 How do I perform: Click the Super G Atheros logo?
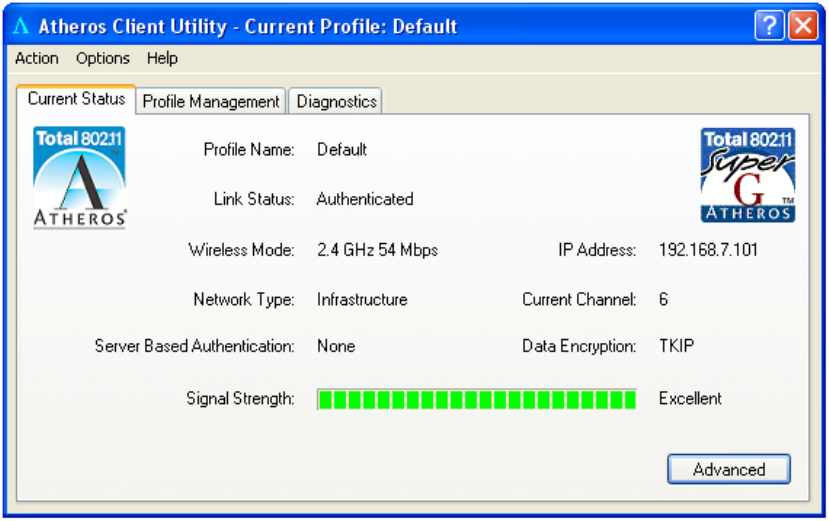pos(747,175)
